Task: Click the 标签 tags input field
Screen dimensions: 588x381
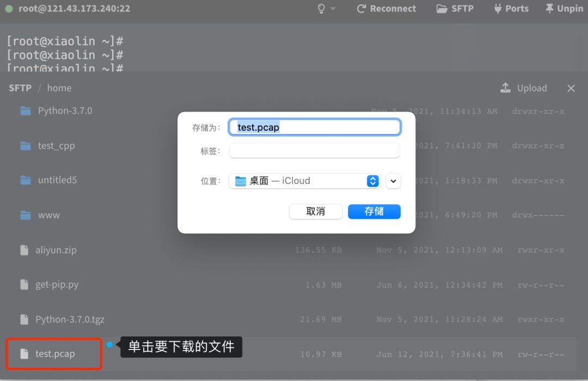Action: pyautogui.click(x=315, y=150)
